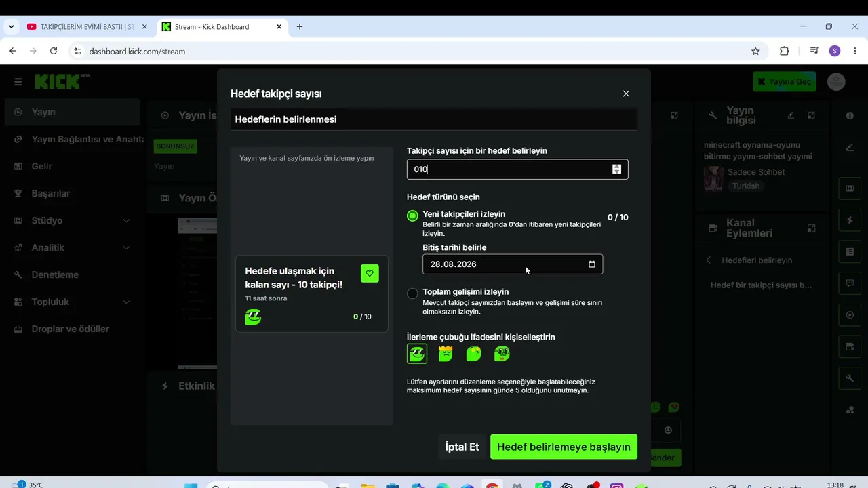Click the SORUNSUZ status badge
The height and width of the screenshot is (488, 868).
176,146
